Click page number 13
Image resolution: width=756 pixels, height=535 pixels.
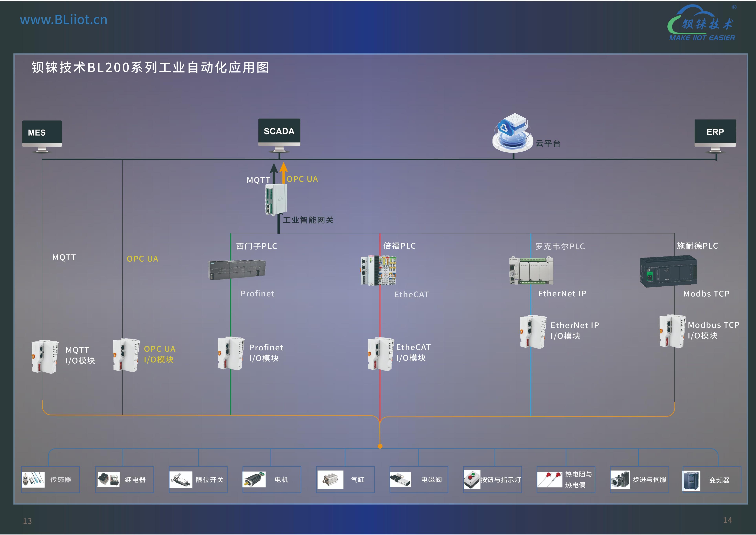point(27,521)
